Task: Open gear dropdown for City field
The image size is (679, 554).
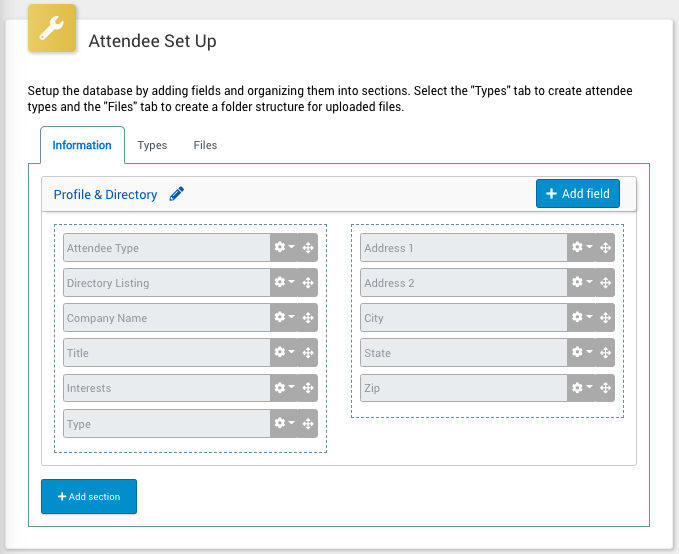Action: tap(581, 318)
